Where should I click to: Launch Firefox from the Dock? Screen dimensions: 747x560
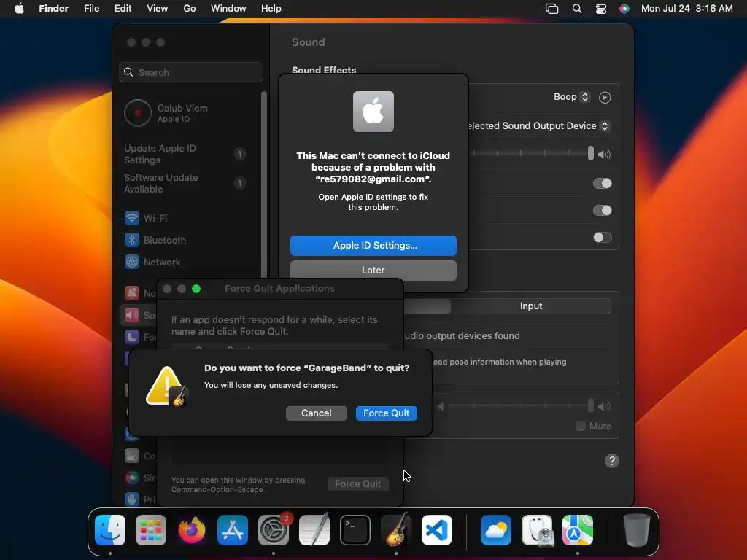tap(192, 530)
